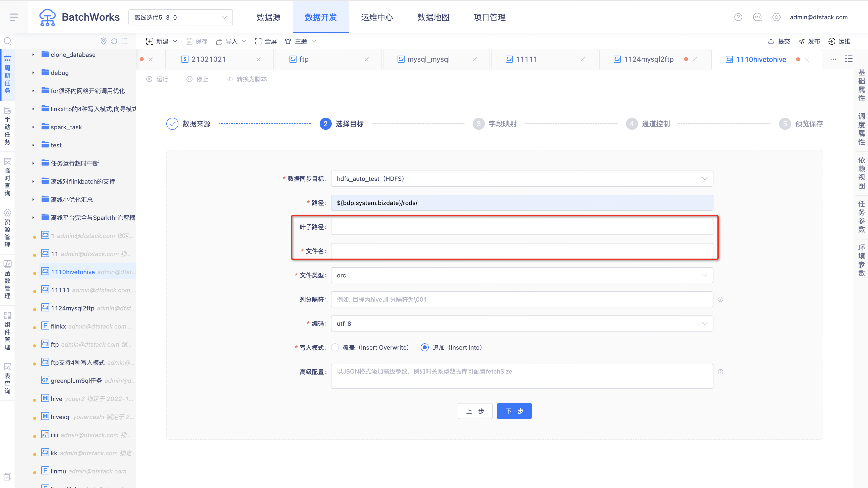868x488 pixels.
Task: Click the list layout icon above tree
Action: point(125,41)
